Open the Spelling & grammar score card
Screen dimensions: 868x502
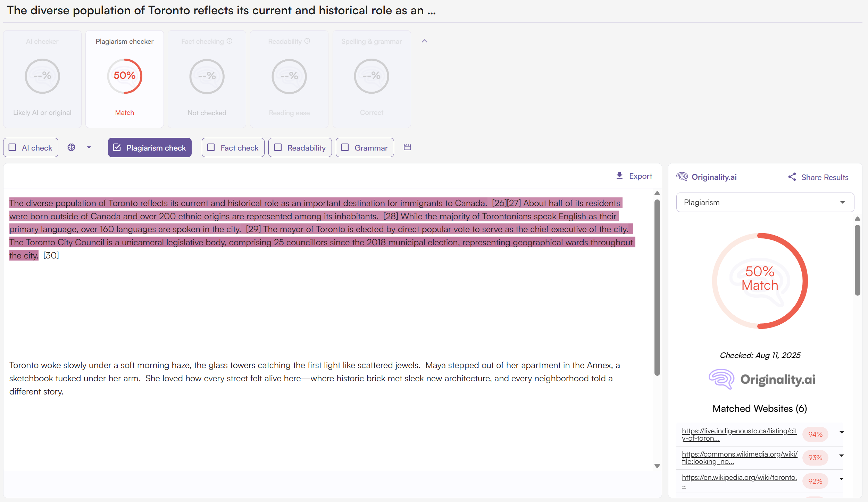tap(372, 79)
